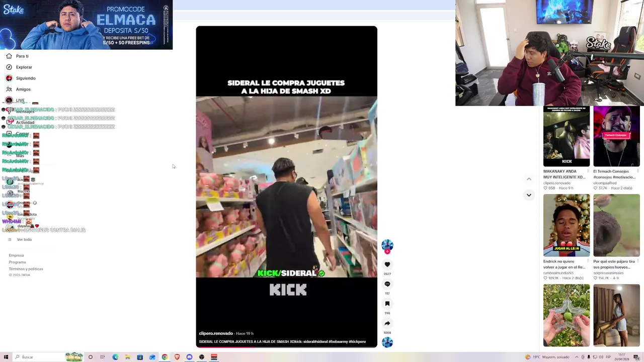Open options menu for El Temach Consejos video
The height and width of the screenshot is (362, 644).
click(638, 171)
